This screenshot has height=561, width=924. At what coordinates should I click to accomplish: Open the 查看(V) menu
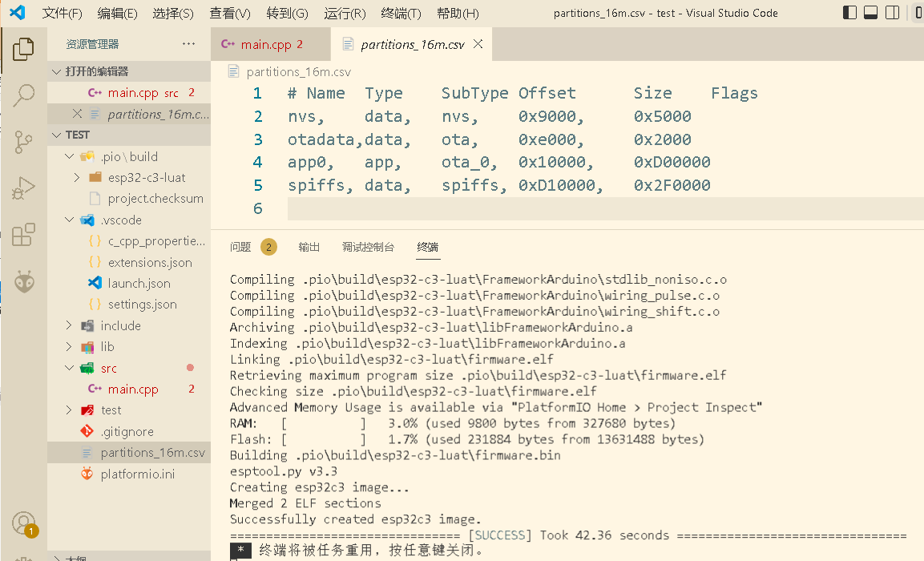(230, 13)
